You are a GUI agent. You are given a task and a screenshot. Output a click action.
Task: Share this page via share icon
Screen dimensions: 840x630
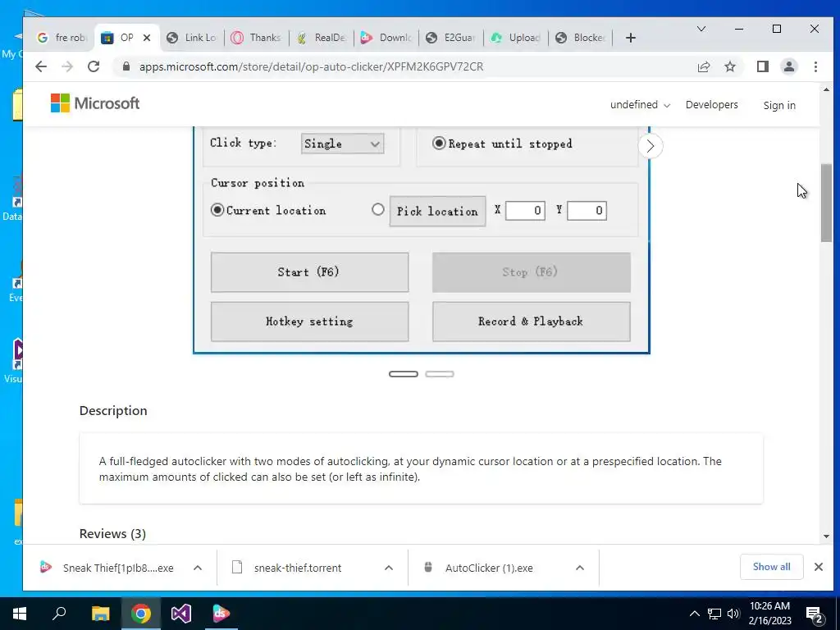[x=703, y=66]
